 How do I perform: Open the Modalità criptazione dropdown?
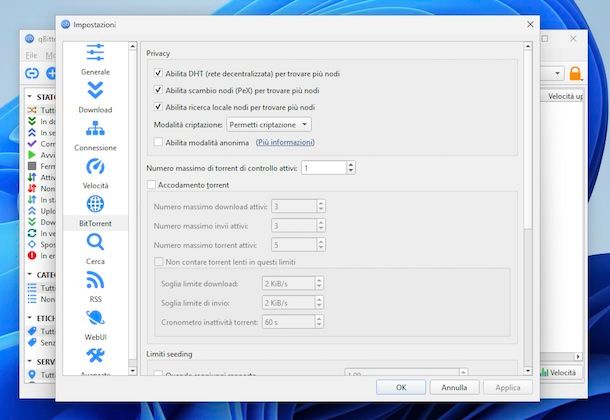(x=268, y=124)
